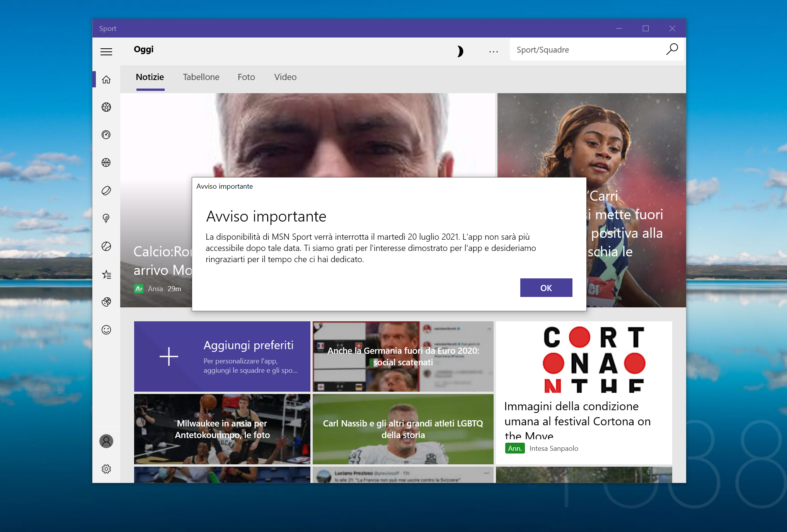Switch to the Video tab

285,77
